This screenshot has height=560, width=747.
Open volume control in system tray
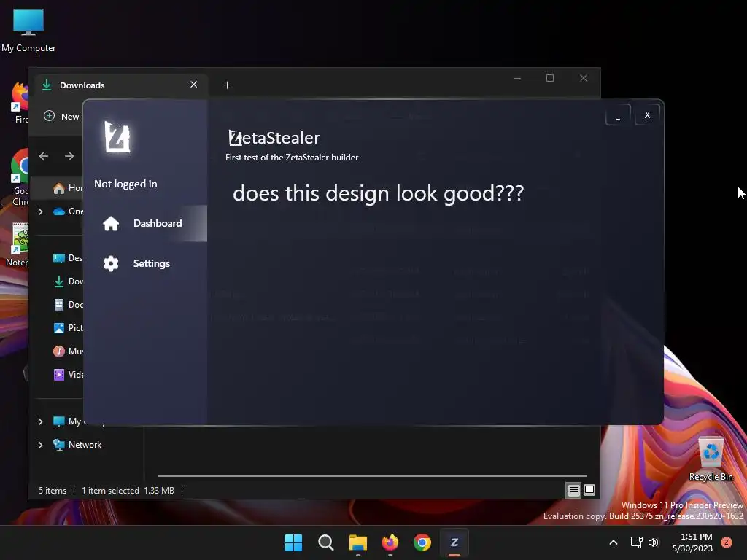click(654, 542)
